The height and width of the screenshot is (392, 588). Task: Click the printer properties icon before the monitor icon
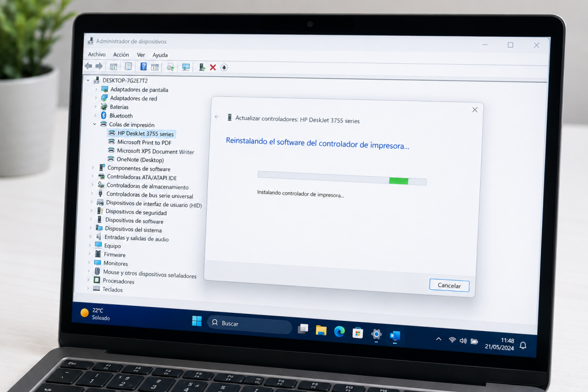click(170, 67)
